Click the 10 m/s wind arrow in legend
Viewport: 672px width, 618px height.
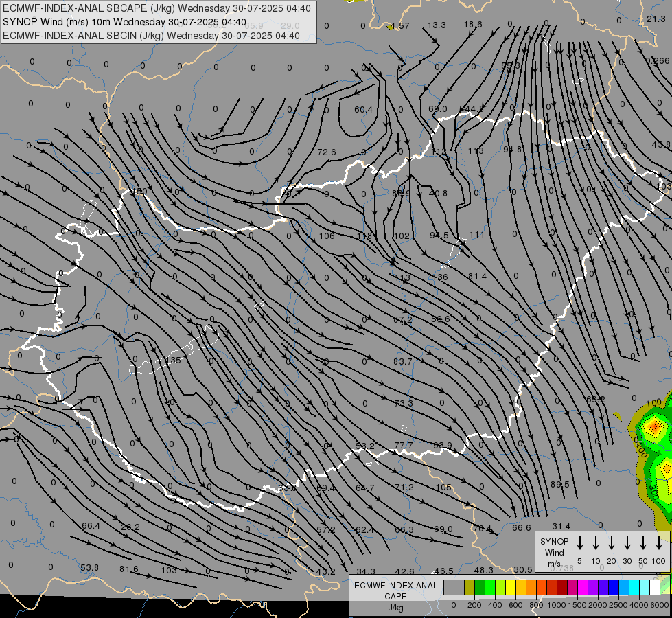(596, 543)
